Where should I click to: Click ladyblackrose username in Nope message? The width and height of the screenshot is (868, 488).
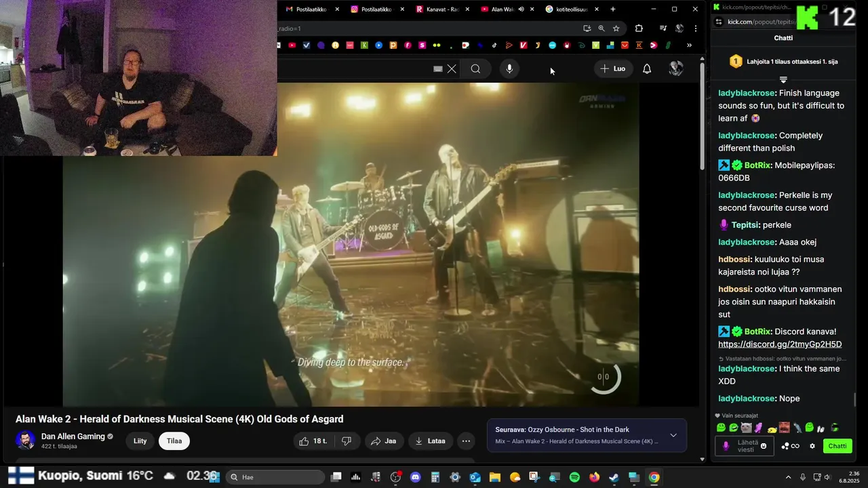point(746,399)
